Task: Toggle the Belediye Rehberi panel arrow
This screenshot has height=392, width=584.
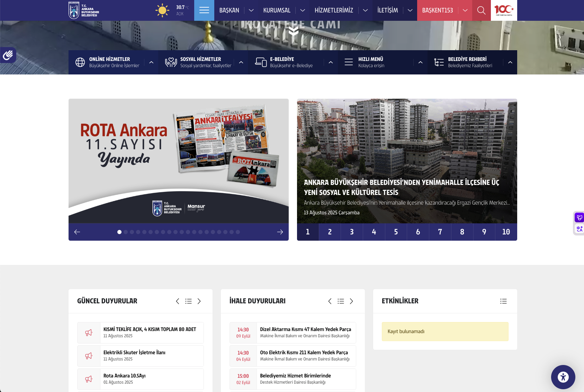Action: (x=510, y=62)
